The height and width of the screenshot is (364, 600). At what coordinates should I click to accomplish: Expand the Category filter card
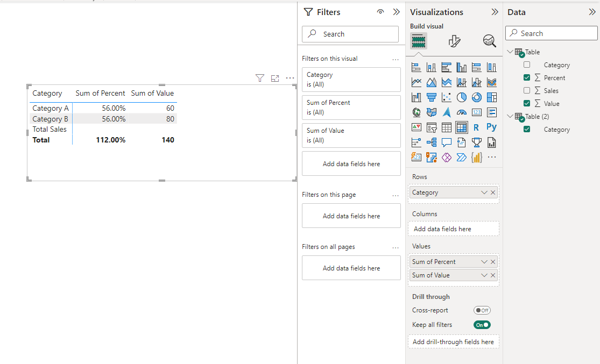pos(351,80)
